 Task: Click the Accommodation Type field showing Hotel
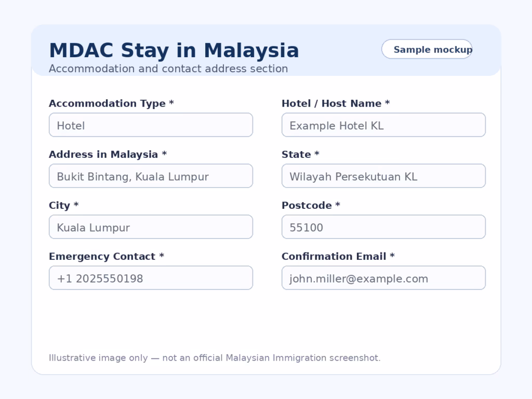point(151,125)
